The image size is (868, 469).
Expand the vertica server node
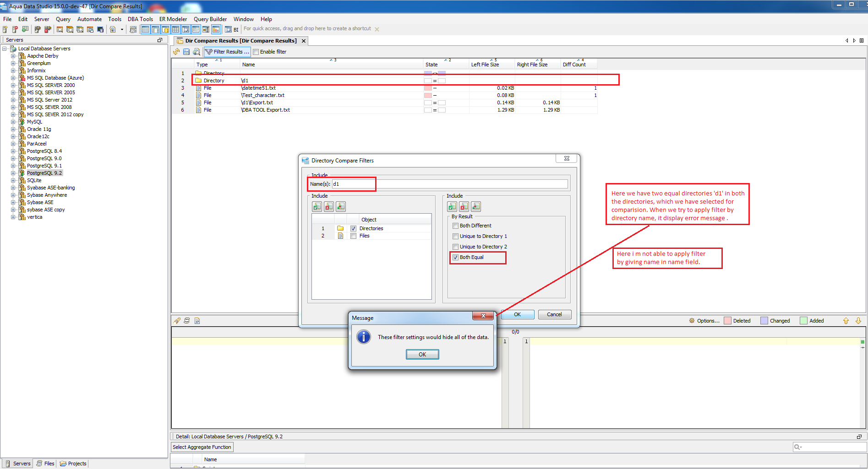(x=13, y=217)
